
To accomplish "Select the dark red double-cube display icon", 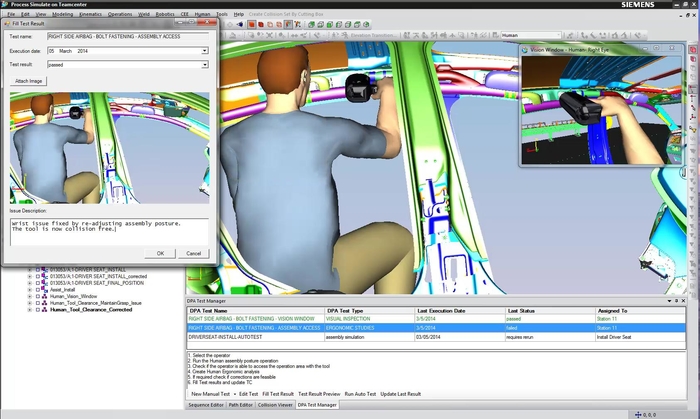I will (261, 25).
